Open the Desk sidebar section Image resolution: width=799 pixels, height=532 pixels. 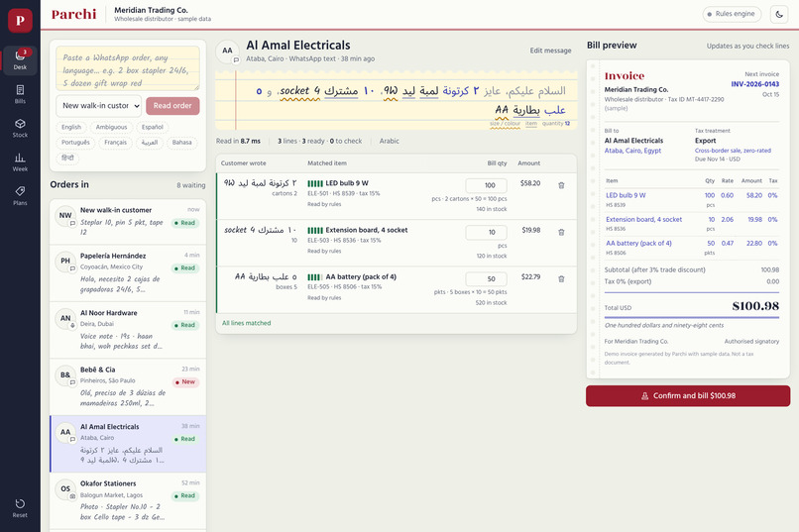tap(20, 60)
